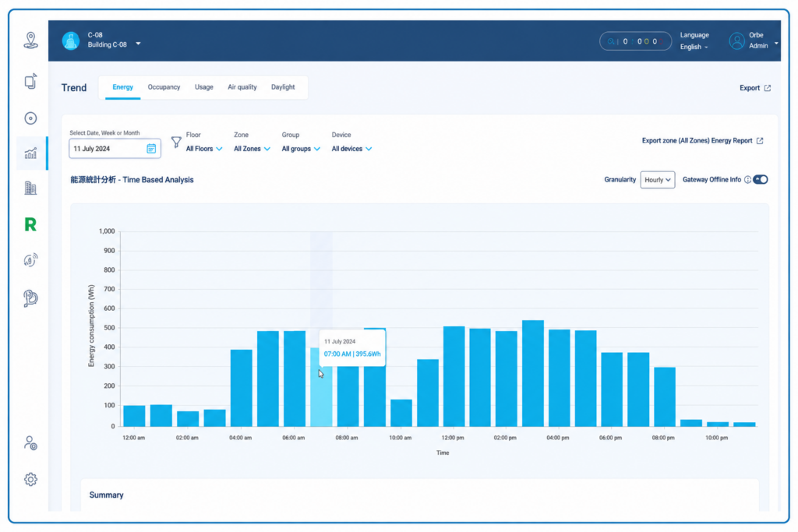Viewport: 798px width, 532px height.
Task: Click Export zone (All Zones) Energy Report
Action: click(702, 140)
